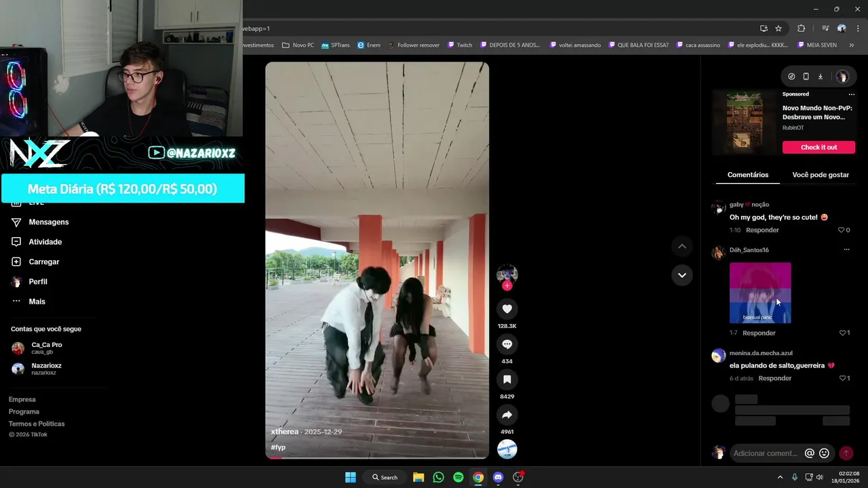Open the Windows Start menu
Screen dimensions: 868x488
(351, 477)
